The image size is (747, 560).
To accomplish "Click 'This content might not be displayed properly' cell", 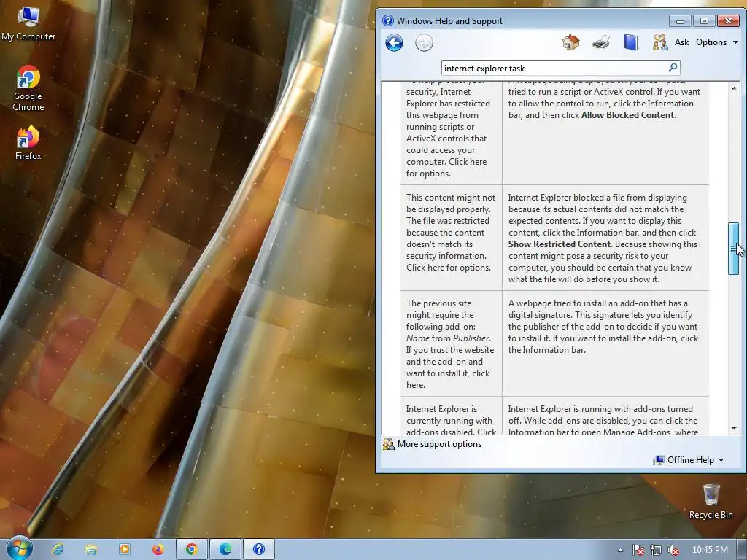I will (x=451, y=238).
